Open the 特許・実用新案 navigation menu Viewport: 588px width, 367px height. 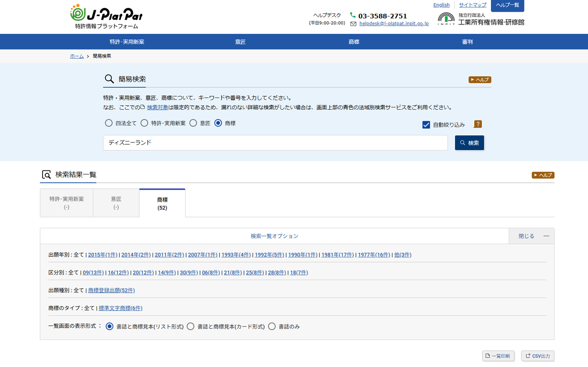click(x=127, y=42)
